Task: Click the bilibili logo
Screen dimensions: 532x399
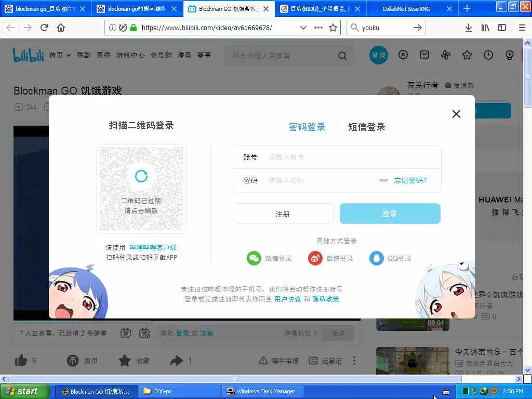Action: click(x=28, y=55)
